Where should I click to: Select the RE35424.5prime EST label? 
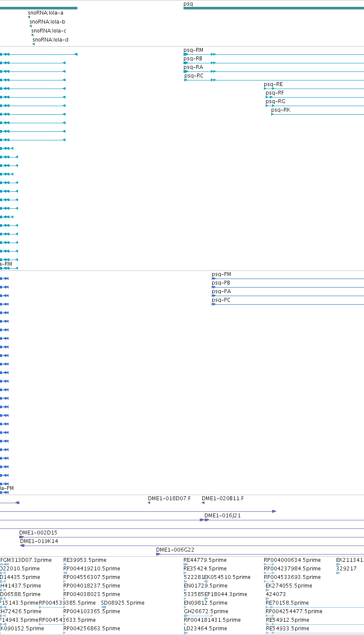(205, 569)
